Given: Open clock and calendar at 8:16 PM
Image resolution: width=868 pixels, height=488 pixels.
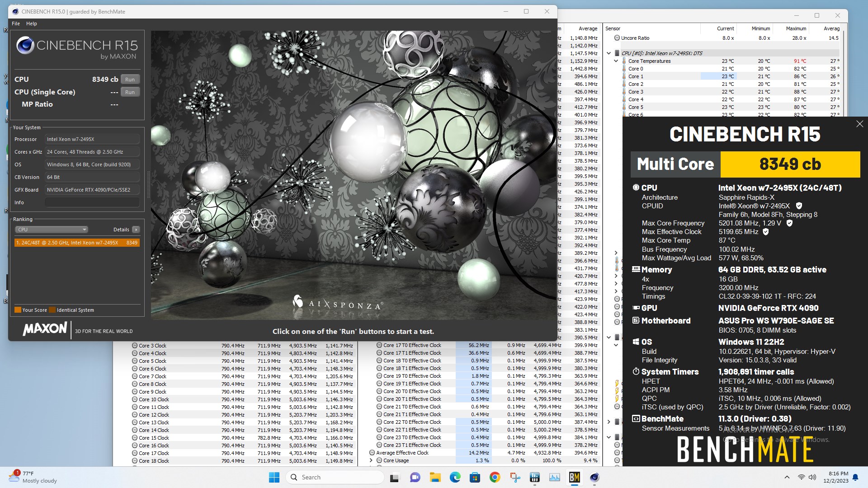Looking at the screenshot, I should point(835,477).
